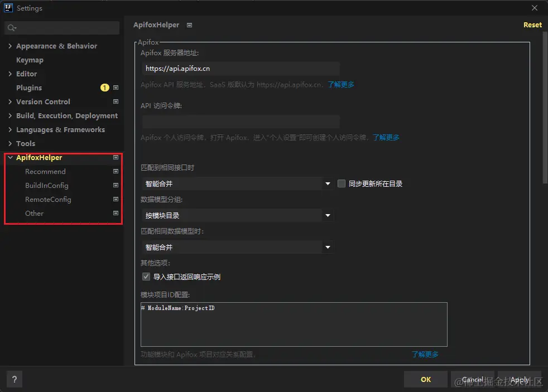Open the Other settings page

pos(34,213)
